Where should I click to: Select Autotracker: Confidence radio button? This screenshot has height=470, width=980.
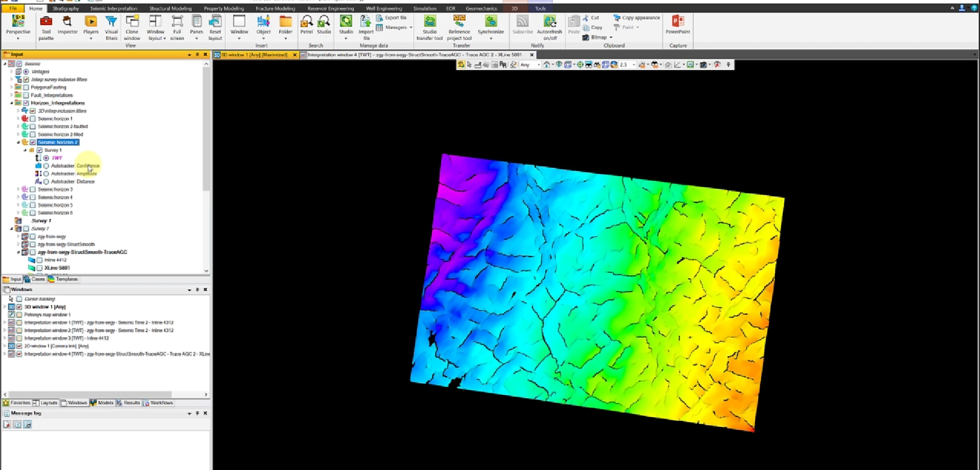coord(46,166)
